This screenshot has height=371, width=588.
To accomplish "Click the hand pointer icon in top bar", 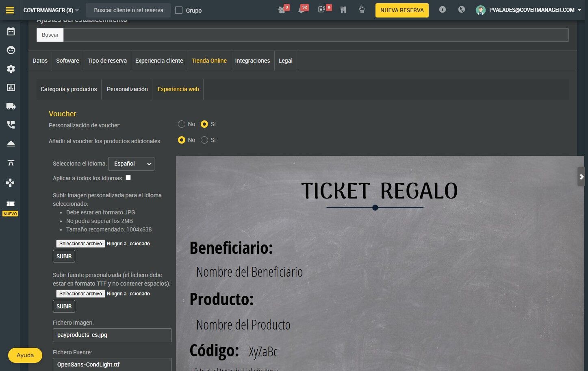I will (362, 9).
